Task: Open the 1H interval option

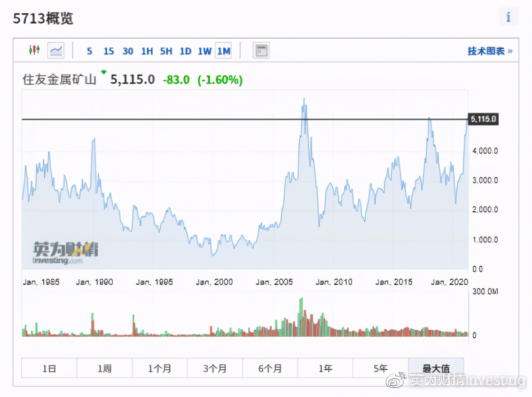Action: (x=147, y=51)
